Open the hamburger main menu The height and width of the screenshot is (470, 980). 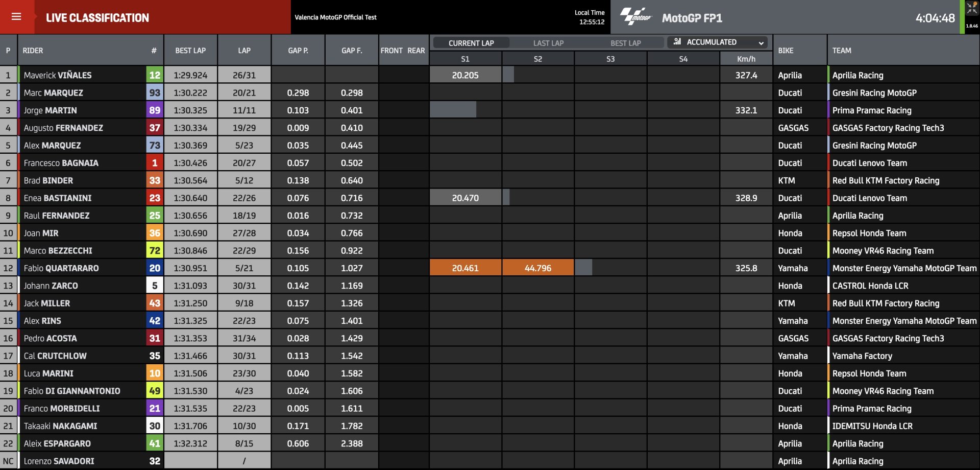(x=16, y=17)
